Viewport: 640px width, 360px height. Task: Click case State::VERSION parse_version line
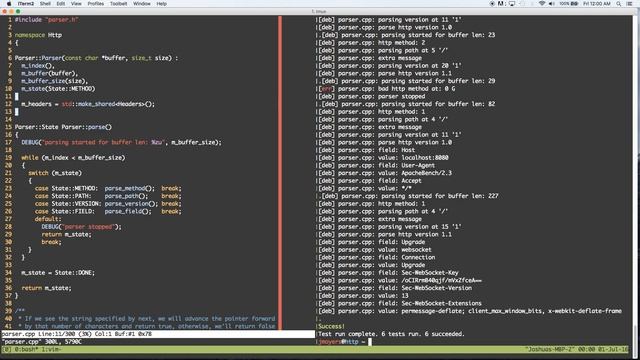(108, 204)
